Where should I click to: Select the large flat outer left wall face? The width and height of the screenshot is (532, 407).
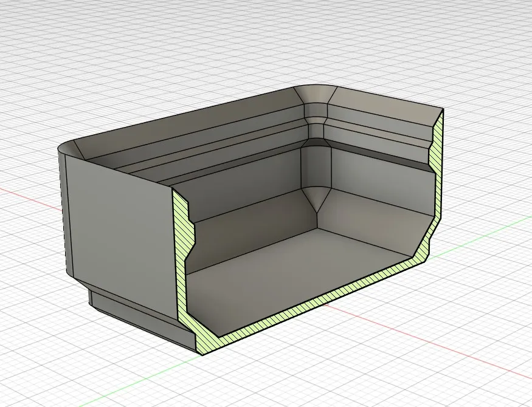[x=121, y=238]
